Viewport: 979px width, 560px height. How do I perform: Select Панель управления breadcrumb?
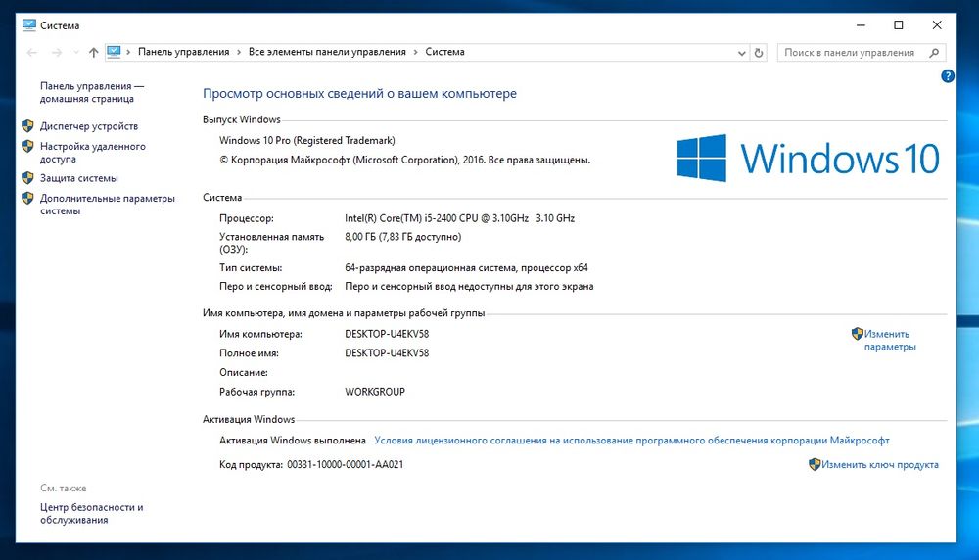pyautogui.click(x=184, y=52)
